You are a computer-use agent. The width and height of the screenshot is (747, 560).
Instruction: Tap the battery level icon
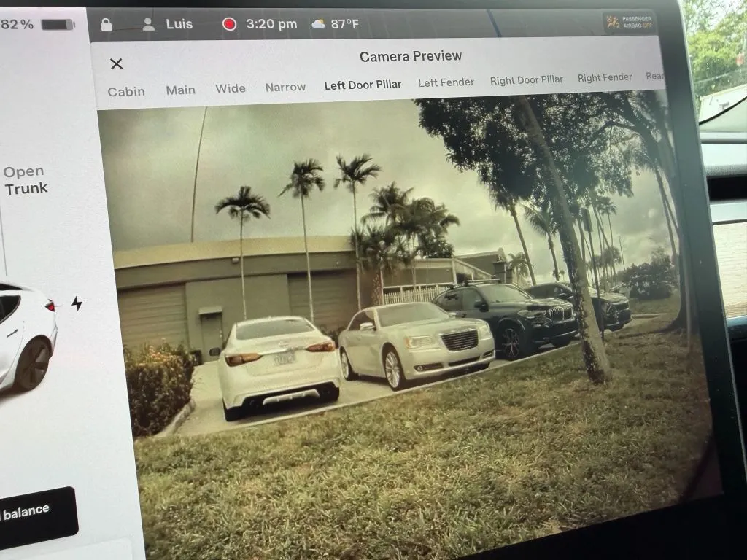pos(58,25)
